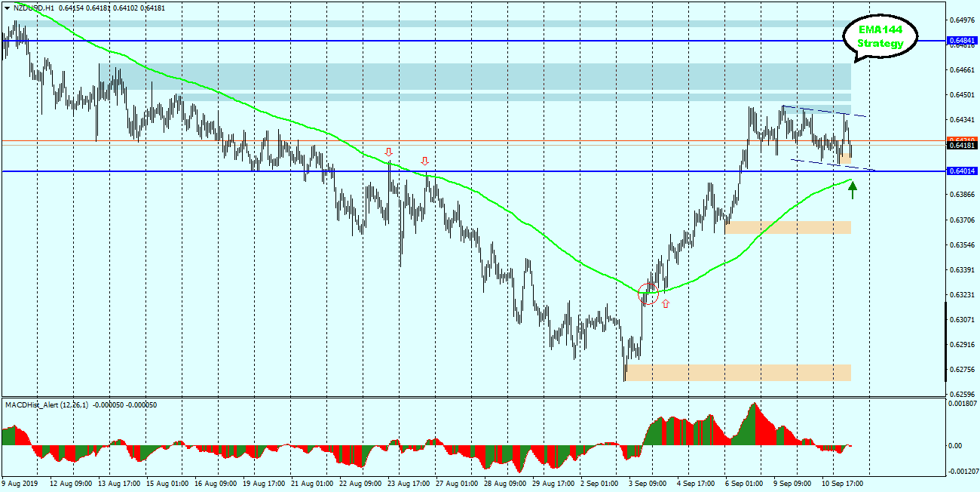The height and width of the screenshot is (492, 980).
Task: Click the 21 Aug 01:00 time label
Action: tap(313, 483)
